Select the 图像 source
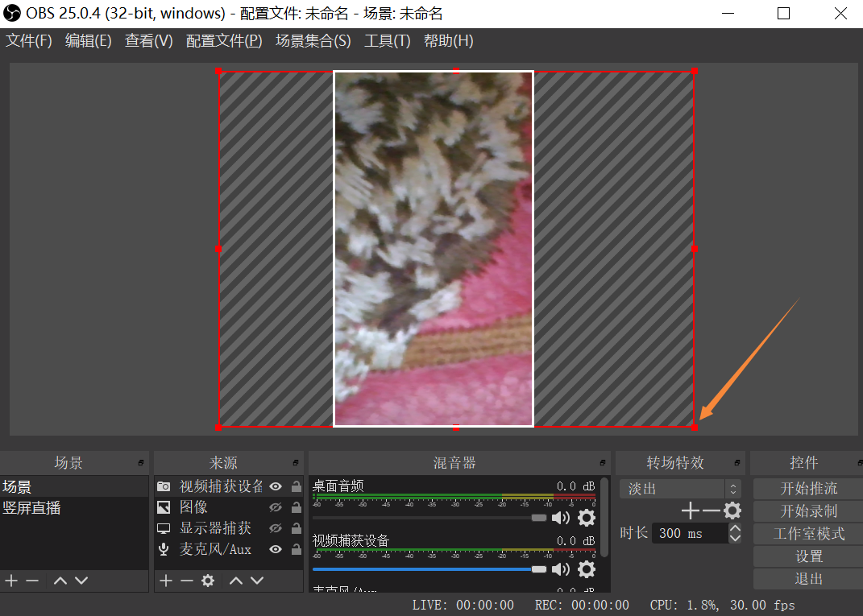This screenshot has width=863, height=616. pos(193,507)
